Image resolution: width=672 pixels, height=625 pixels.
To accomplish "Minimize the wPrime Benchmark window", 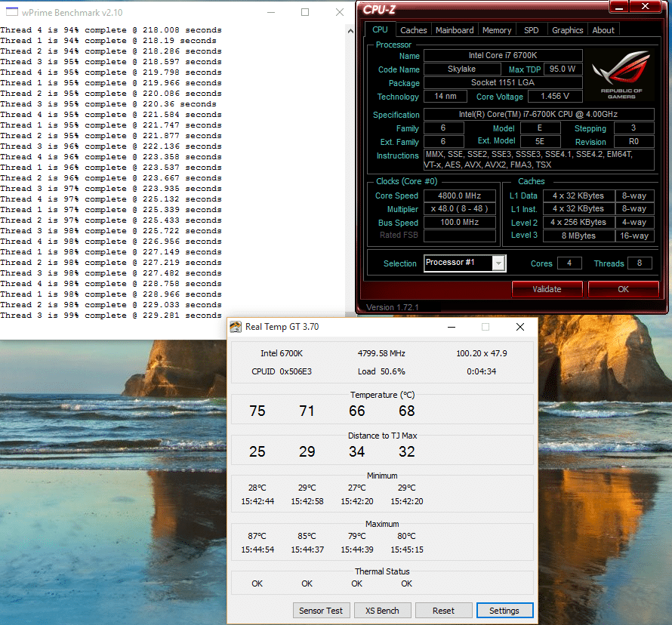I will click(271, 12).
